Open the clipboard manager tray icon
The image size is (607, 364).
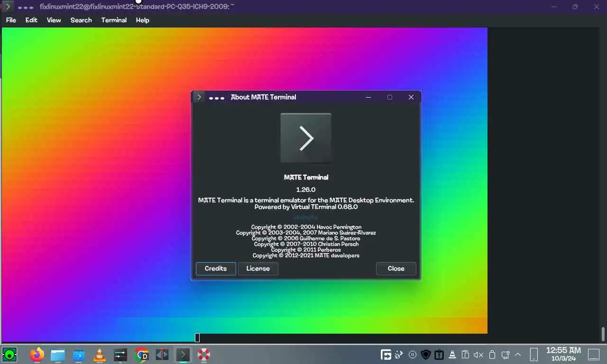tap(466, 355)
